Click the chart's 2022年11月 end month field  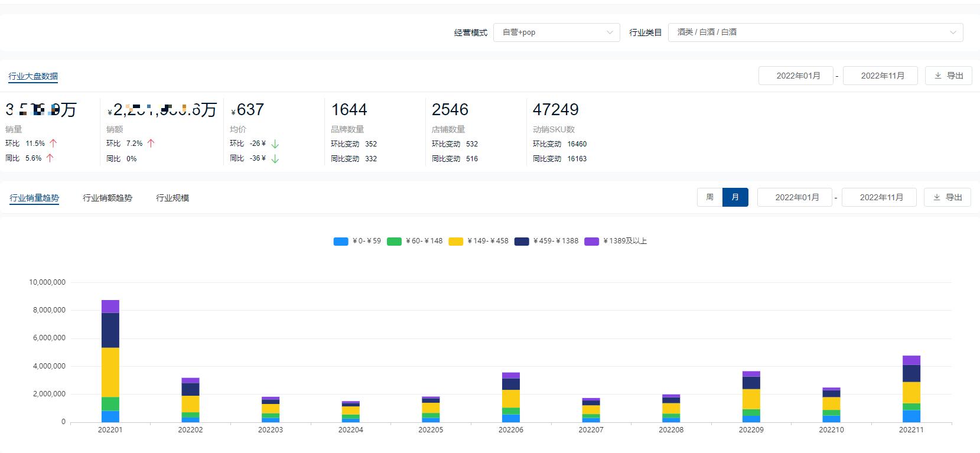[x=879, y=197]
